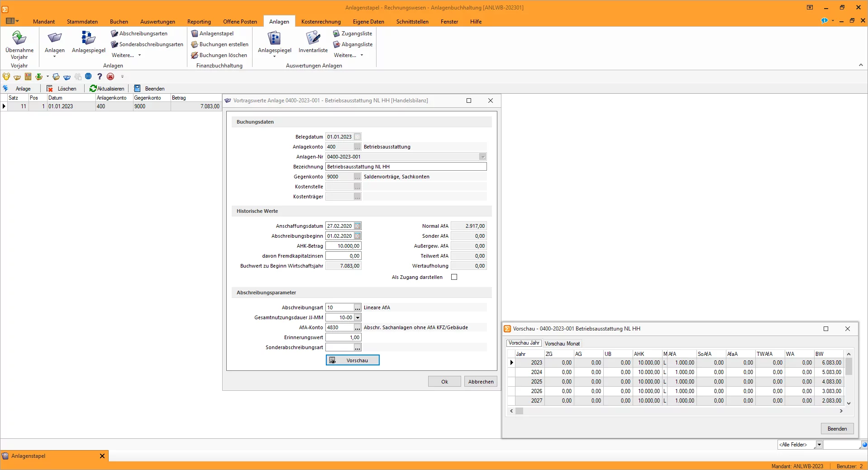Image resolution: width=868 pixels, height=470 pixels.
Task: Open the Alle Felder search dropdown
Action: tap(819, 445)
